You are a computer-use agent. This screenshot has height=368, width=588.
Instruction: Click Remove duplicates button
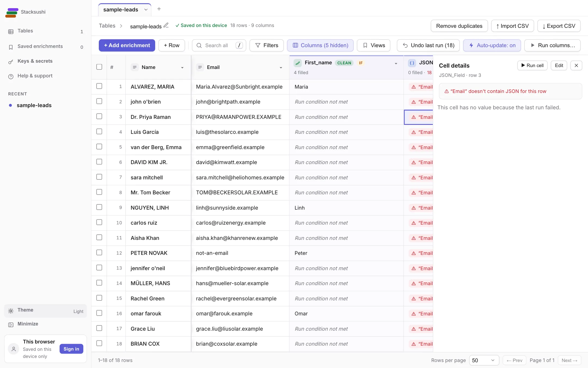point(459,26)
